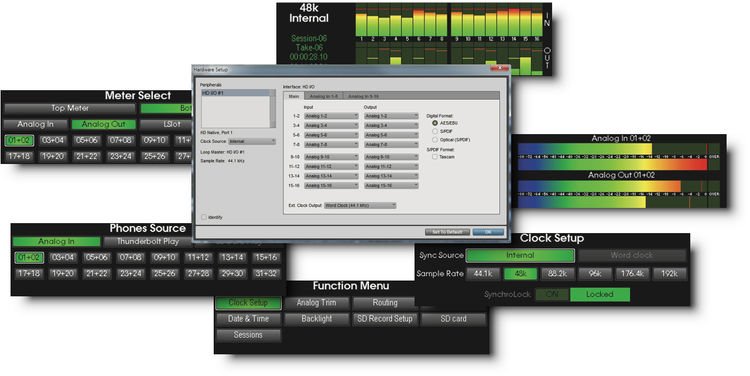The width and height of the screenshot is (750, 376).
Task: Select S/PDIF digital format radio button
Action: click(435, 131)
